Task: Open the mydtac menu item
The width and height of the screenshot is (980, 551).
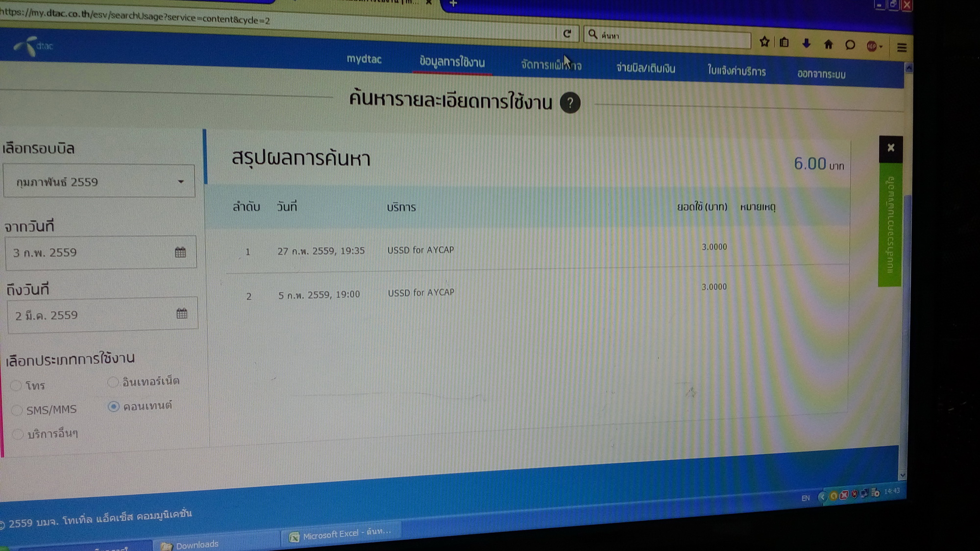Action: pos(364,59)
